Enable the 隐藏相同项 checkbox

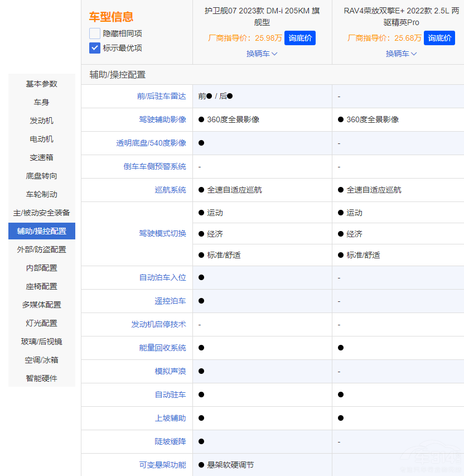click(94, 33)
